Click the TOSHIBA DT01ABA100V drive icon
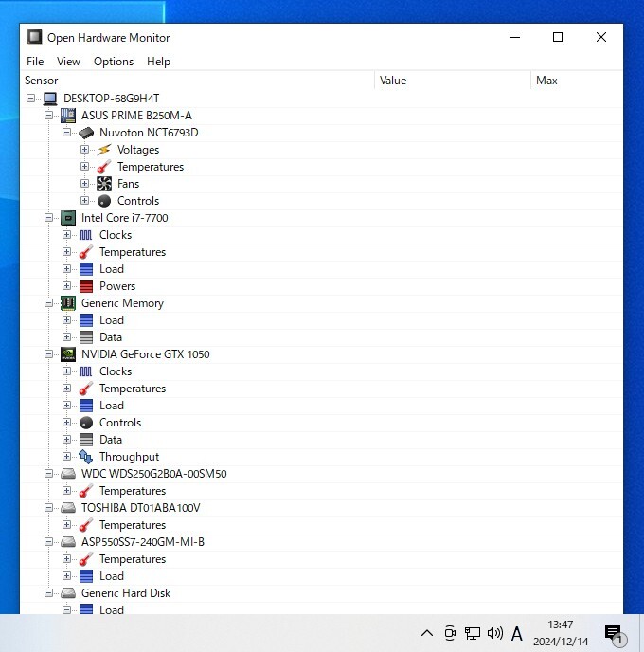644x652 pixels. (x=68, y=508)
